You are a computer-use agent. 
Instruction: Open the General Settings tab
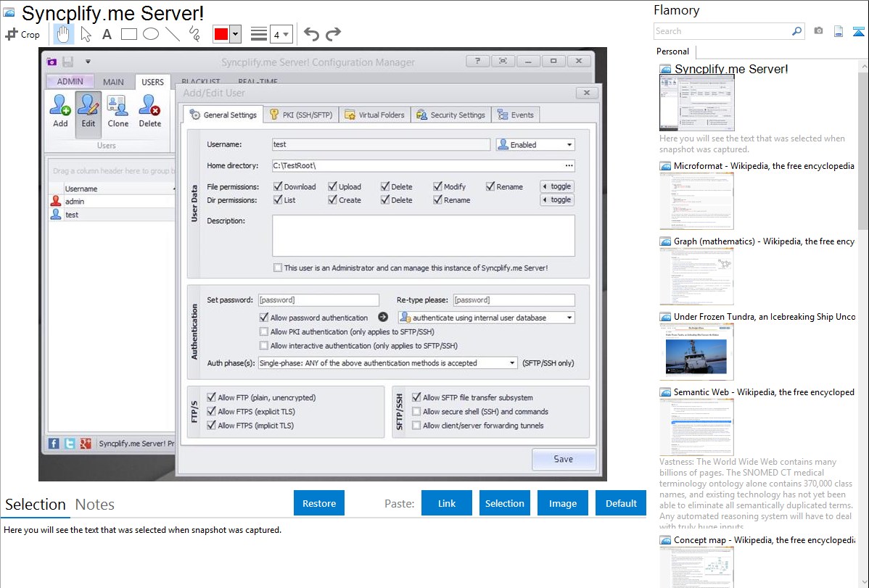223,115
